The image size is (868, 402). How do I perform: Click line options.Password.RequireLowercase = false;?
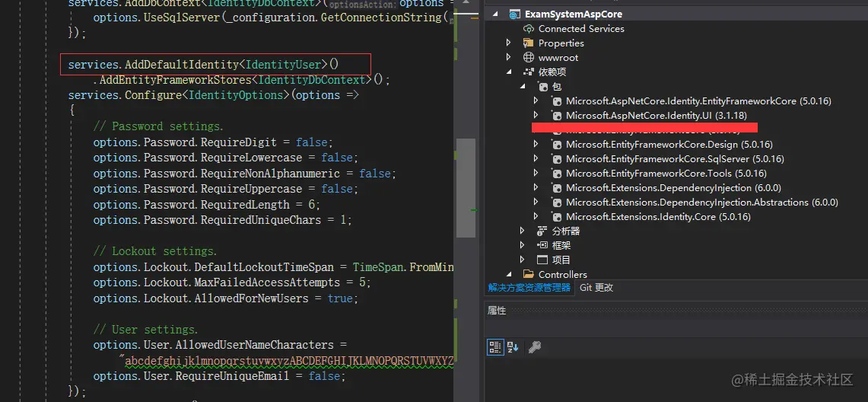click(x=226, y=158)
